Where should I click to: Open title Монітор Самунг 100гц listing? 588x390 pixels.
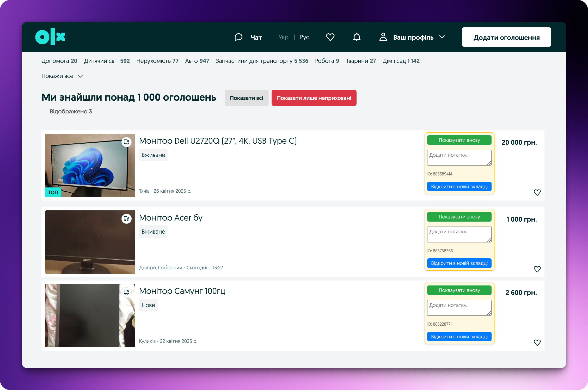[182, 291]
